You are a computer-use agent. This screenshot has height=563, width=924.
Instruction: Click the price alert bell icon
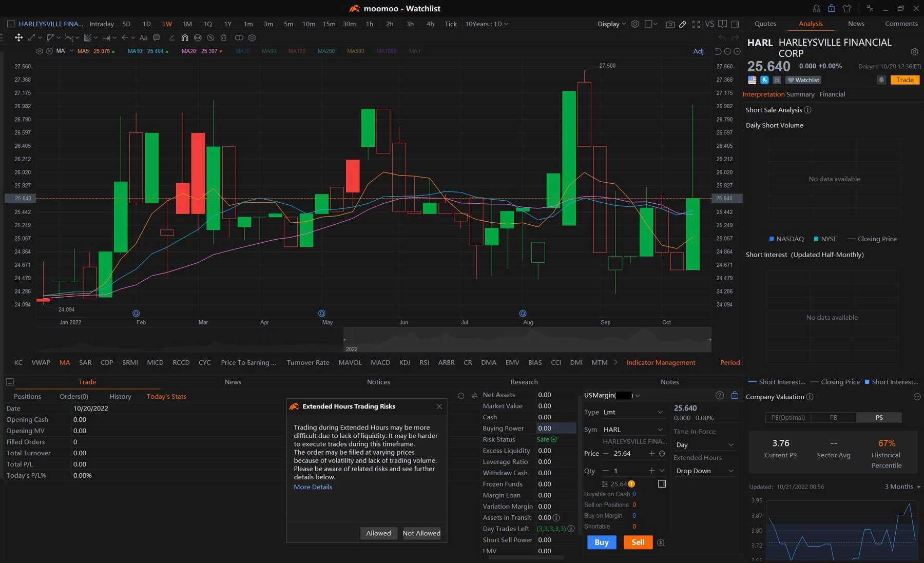[881, 80]
